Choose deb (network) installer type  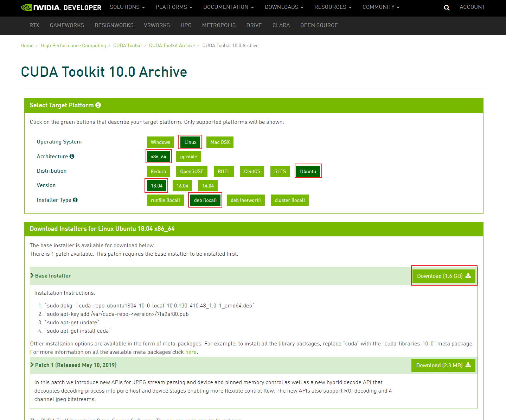[245, 200]
